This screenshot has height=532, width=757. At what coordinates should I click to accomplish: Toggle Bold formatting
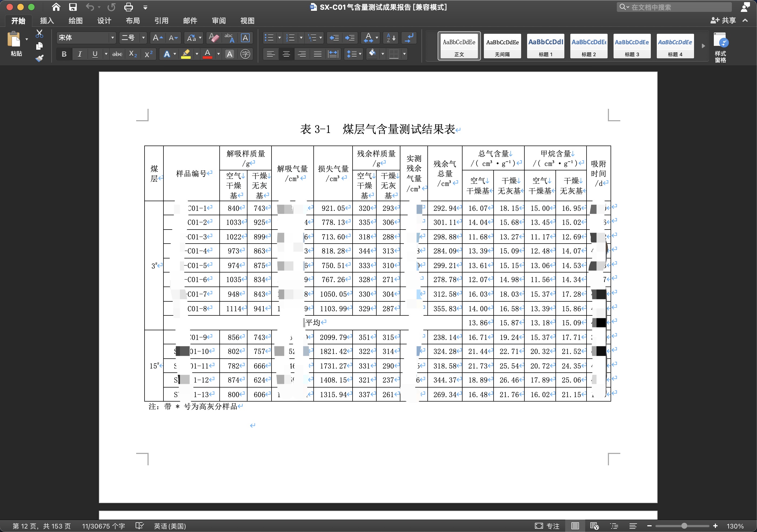click(64, 54)
